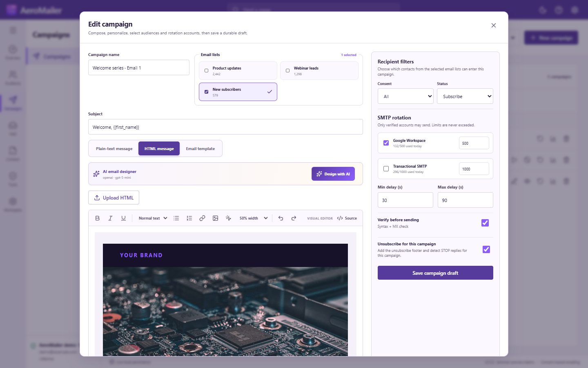
Task: Insert an image via the image icon
Action: point(215,218)
